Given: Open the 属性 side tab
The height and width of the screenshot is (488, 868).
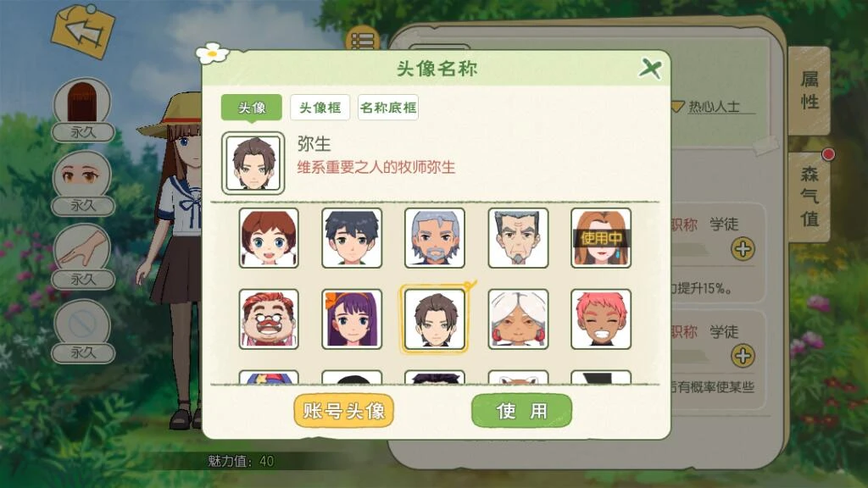Looking at the screenshot, I should click(x=810, y=91).
